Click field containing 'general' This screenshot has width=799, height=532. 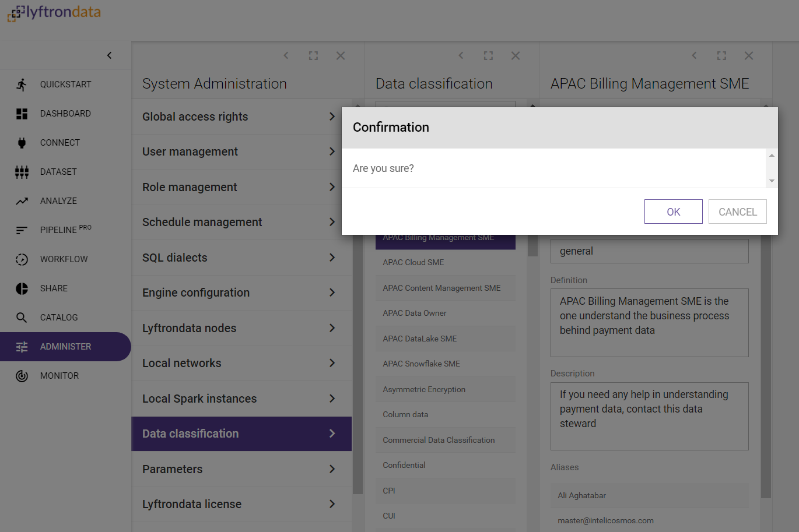click(x=650, y=251)
